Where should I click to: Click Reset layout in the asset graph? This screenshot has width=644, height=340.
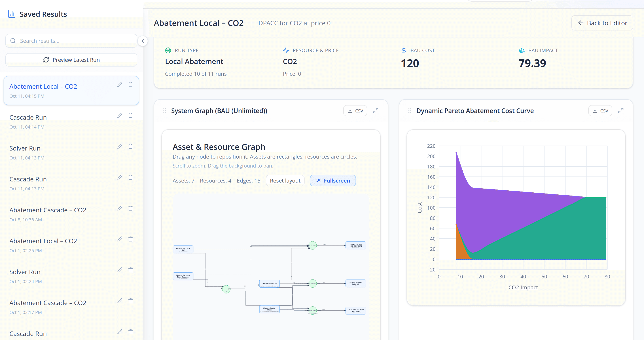click(x=285, y=180)
